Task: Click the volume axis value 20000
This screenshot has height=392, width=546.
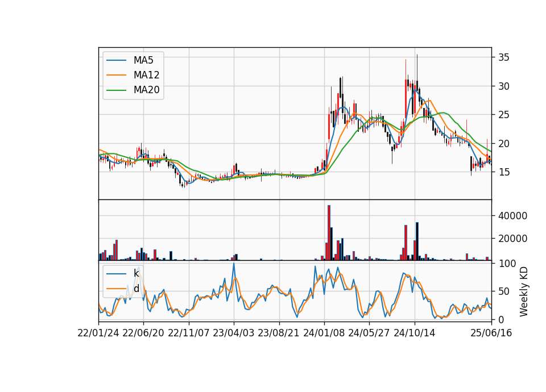Action: pyautogui.click(x=512, y=239)
